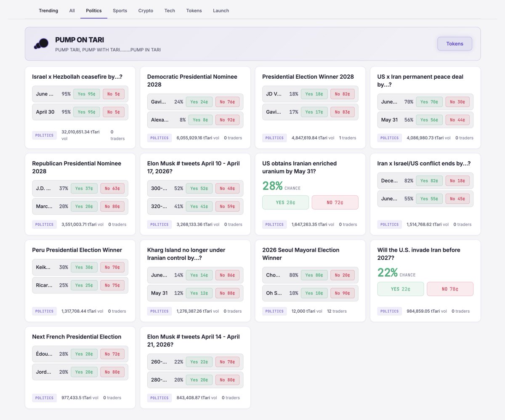Open Will the U.S. invade Iran market
505x420 pixels.
click(420, 254)
